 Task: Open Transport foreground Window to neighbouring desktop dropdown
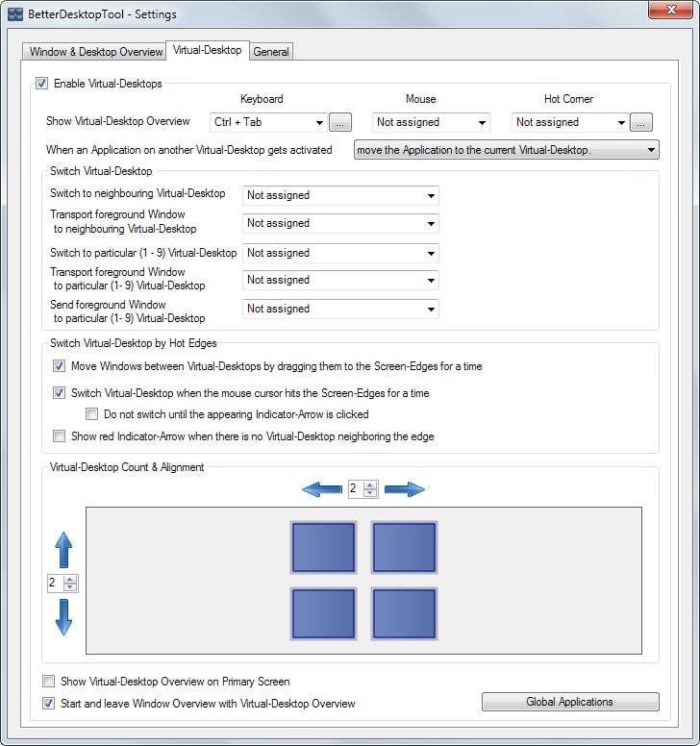[340, 224]
